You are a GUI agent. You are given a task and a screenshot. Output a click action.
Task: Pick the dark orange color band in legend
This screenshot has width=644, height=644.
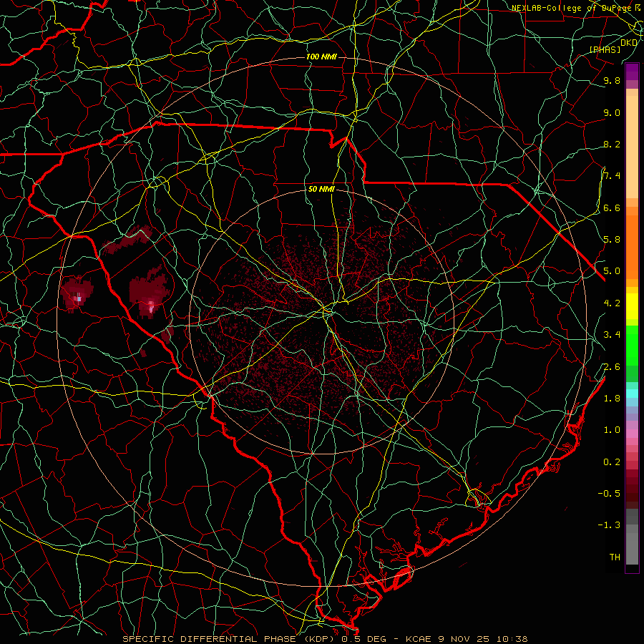632,248
